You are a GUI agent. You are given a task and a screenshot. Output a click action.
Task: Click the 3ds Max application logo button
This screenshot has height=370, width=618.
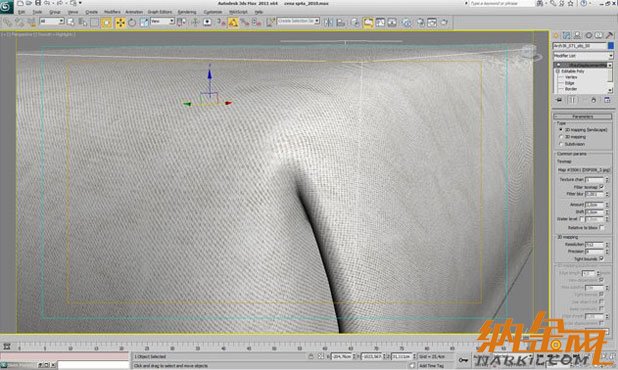pyautogui.click(x=6, y=6)
